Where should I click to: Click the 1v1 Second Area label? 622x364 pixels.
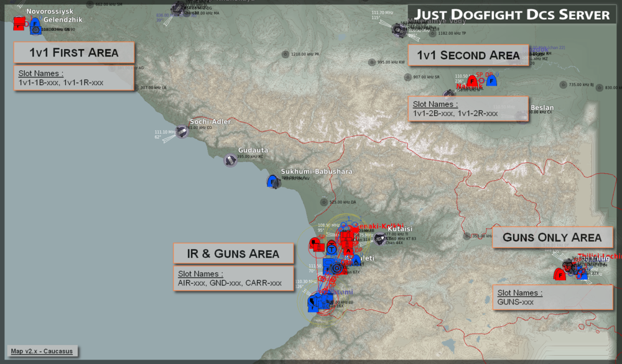(x=468, y=55)
